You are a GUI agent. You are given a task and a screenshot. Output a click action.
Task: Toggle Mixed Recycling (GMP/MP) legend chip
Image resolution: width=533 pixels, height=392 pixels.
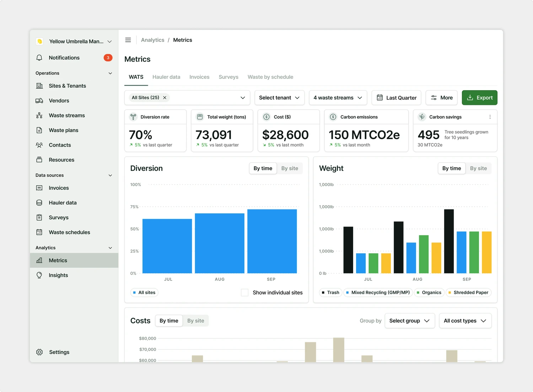[378, 293]
